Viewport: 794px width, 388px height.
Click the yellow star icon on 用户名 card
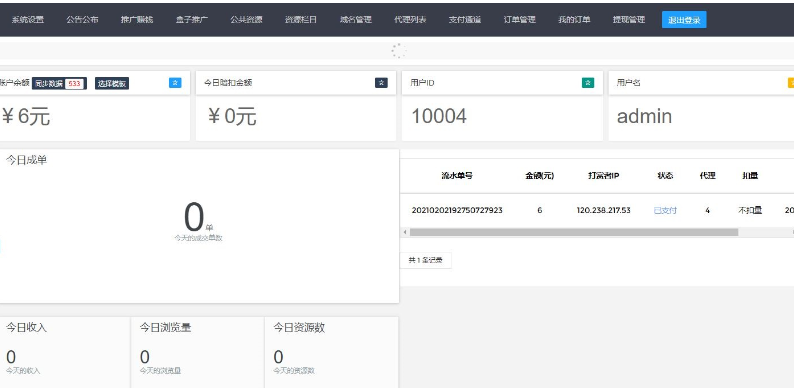pyautogui.click(x=791, y=83)
